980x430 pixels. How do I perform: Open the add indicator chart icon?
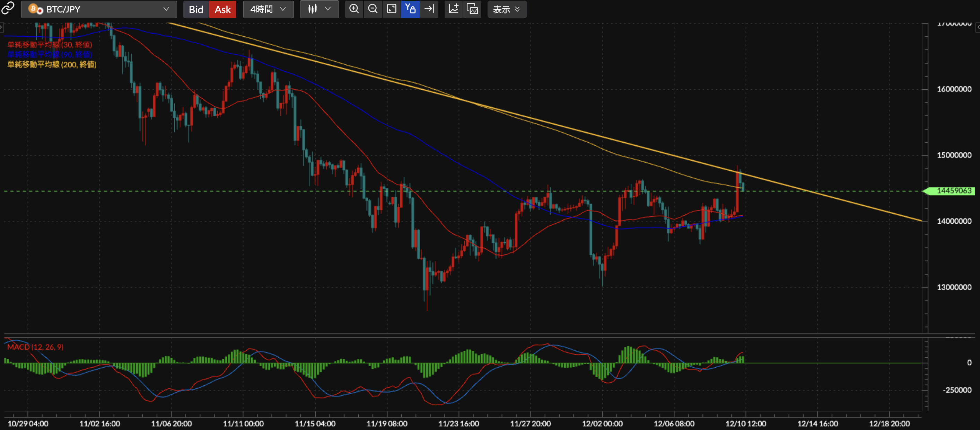point(454,9)
